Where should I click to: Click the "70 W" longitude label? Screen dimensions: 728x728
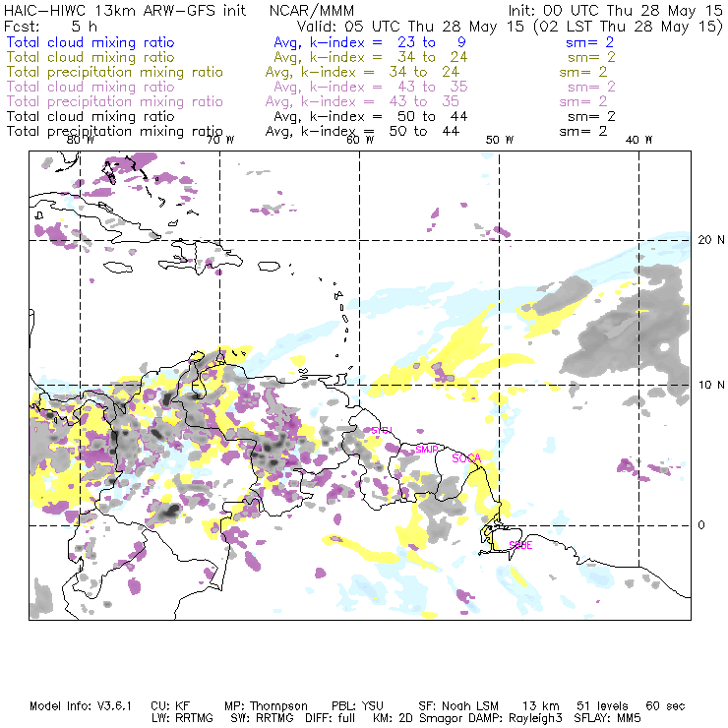220,140
